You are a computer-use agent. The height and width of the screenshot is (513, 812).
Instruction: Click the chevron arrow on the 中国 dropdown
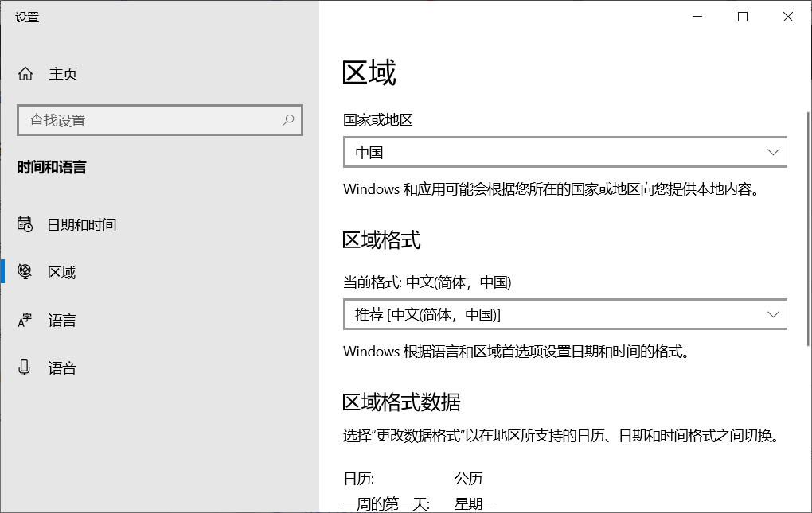click(x=773, y=152)
